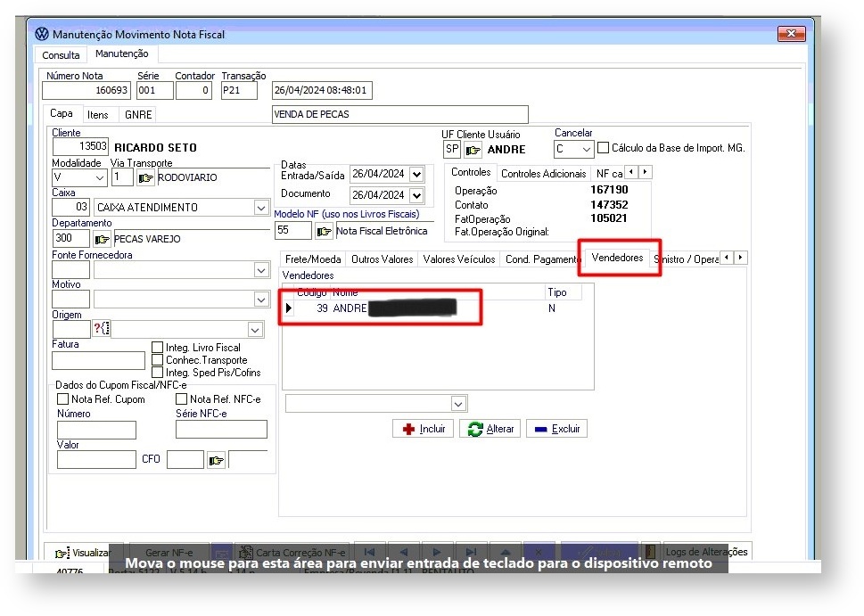Enable Integ. Sped Pis/Cofins checkbox
Viewport: 864px width, 616px height.
(158, 373)
